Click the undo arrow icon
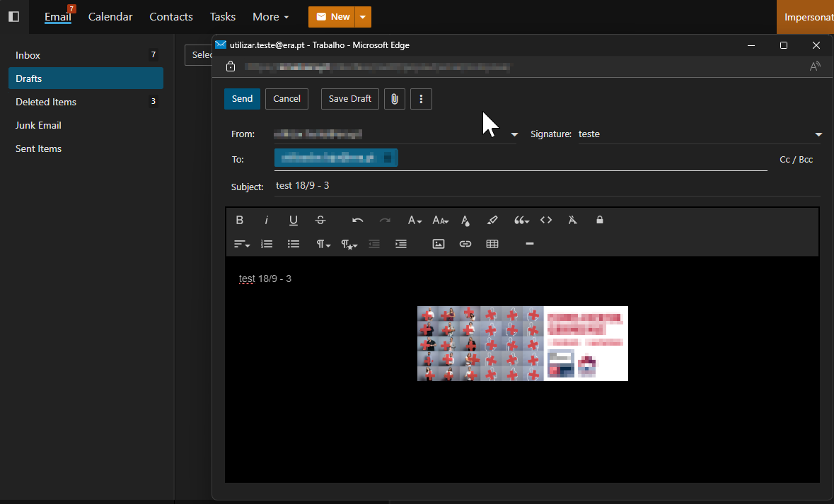Screen dimensions: 834x504 point(358,221)
